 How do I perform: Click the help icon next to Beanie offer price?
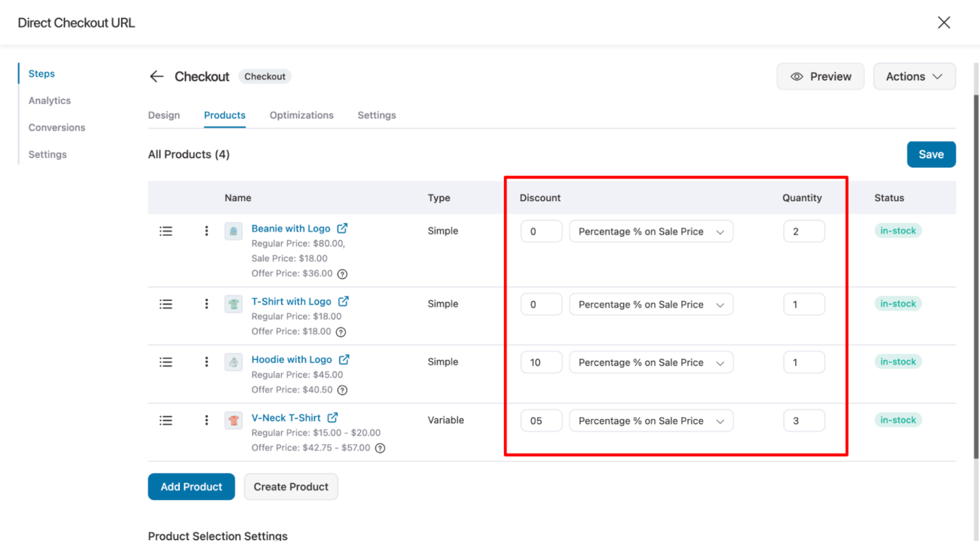343,273
